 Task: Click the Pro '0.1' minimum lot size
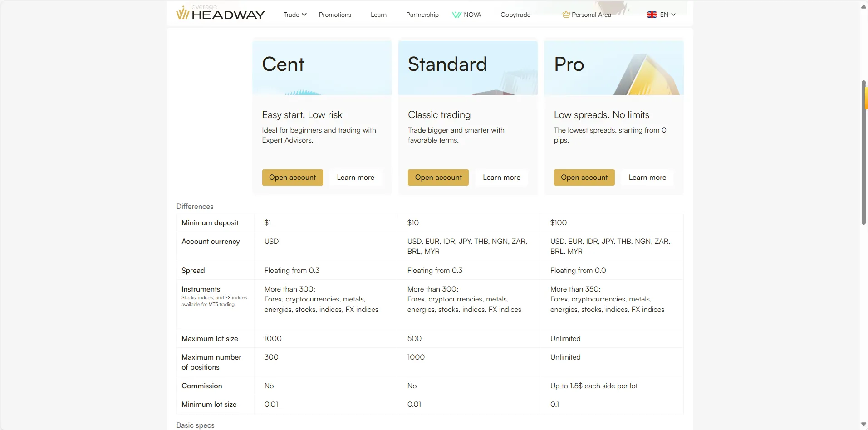tap(554, 404)
